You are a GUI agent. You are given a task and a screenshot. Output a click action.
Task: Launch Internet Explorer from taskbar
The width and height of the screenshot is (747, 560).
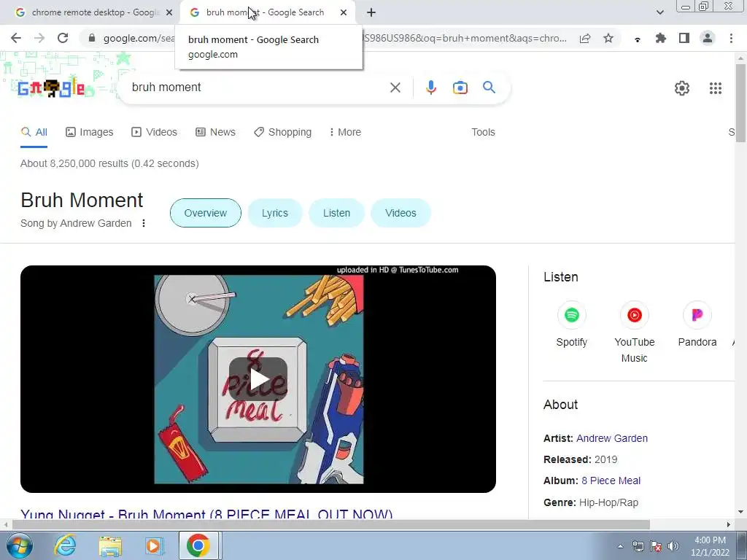pos(65,545)
